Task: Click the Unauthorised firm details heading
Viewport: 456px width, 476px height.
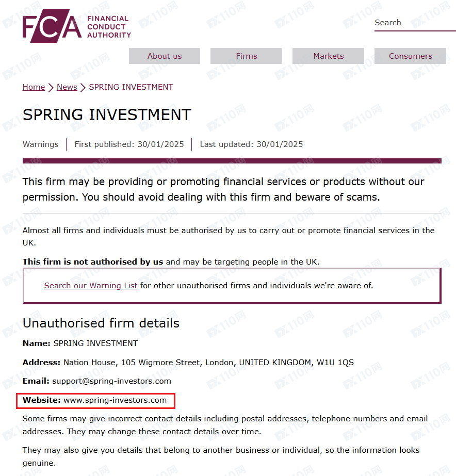Action: point(101,323)
